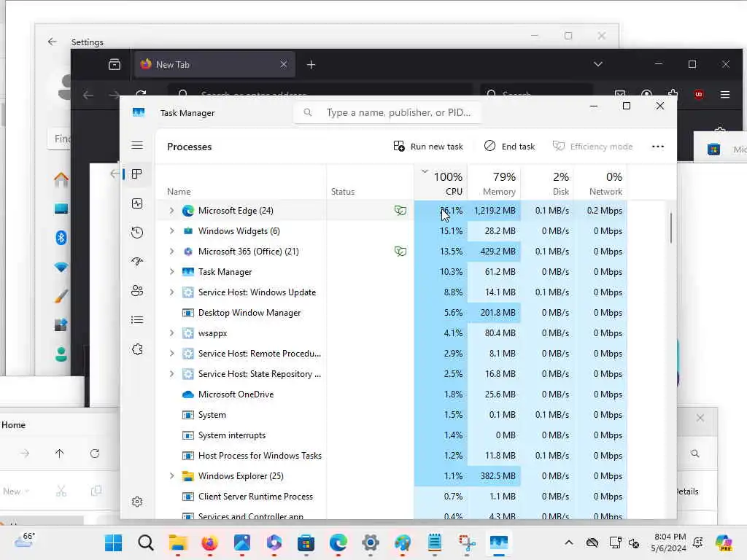Image resolution: width=747 pixels, height=560 pixels.
Task: Click the 1,219.2 MB memory cell for Edge
Action: [x=494, y=211]
